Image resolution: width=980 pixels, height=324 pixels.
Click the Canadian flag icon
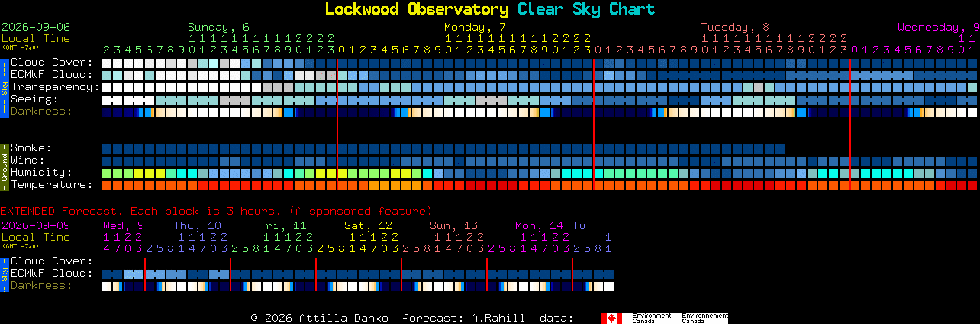click(x=612, y=317)
